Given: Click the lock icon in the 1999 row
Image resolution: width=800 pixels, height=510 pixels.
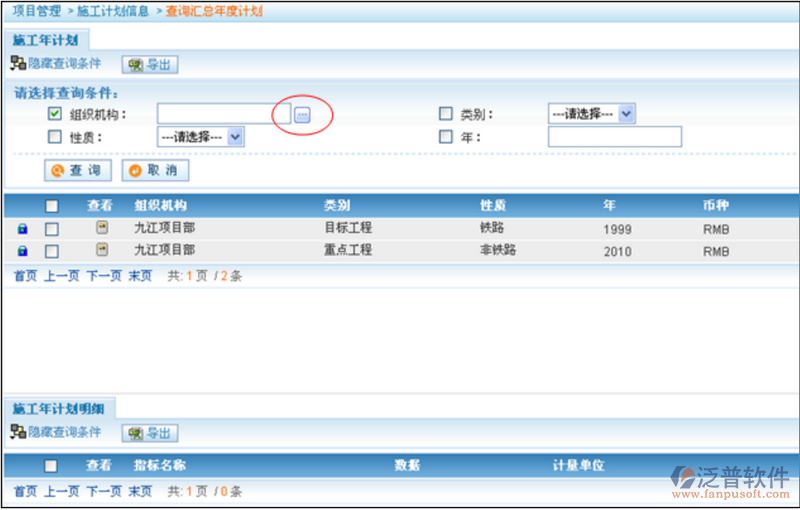Looking at the screenshot, I should click(x=22, y=229).
